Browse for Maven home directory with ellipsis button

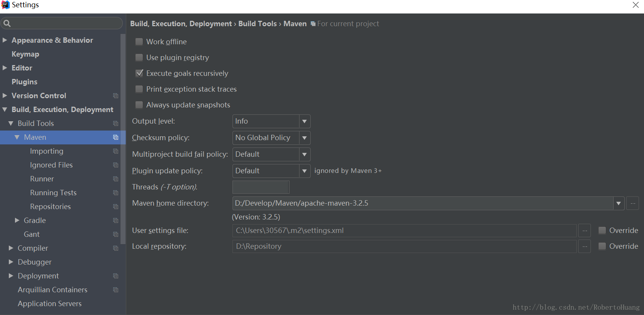coord(632,203)
